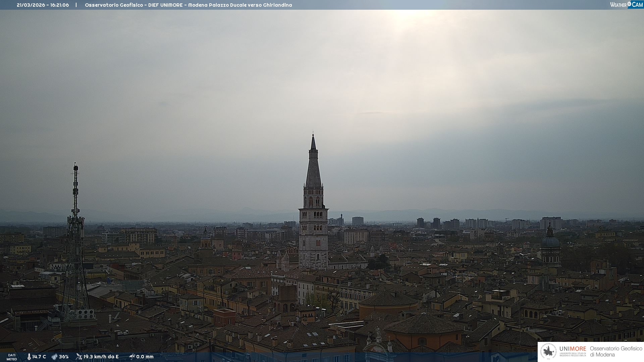Click the 36% humidity reading
644x362 pixels.
coord(64,357)
